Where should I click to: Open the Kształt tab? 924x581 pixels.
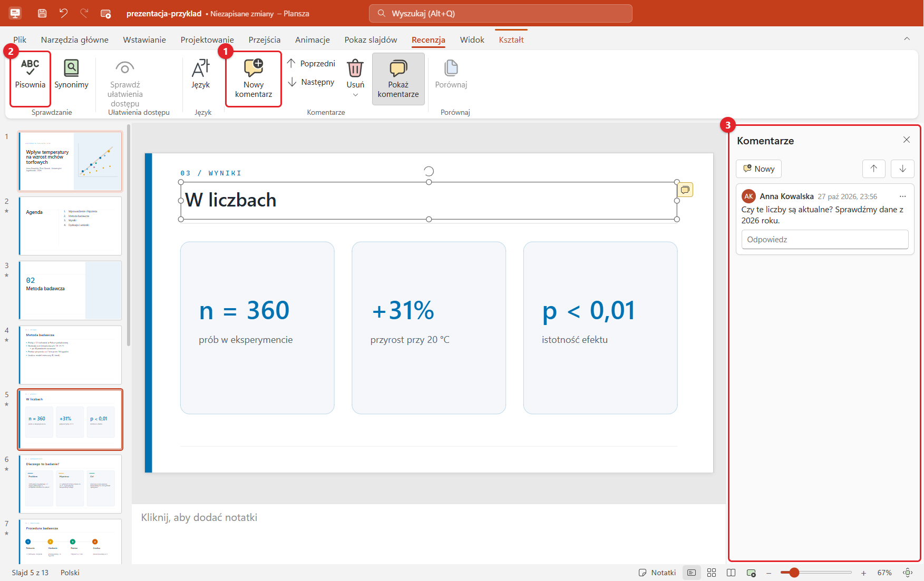pyautogui.click(x=511, y=40)
